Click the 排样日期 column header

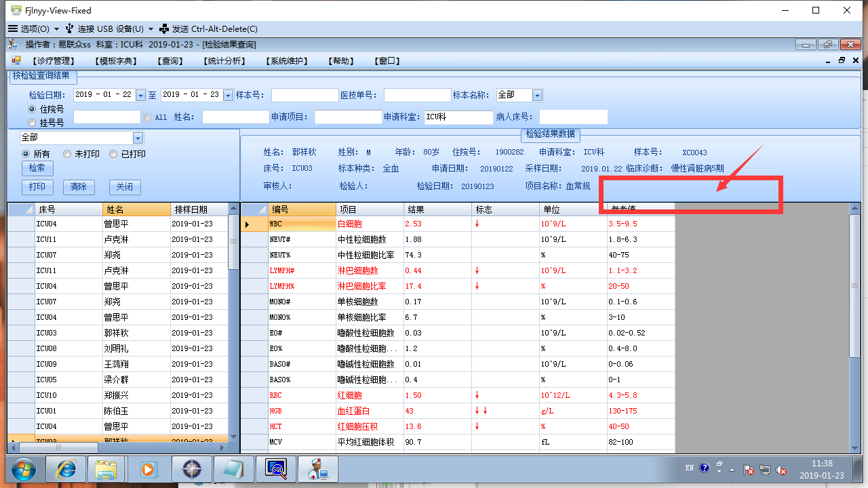[x=199, y=209]
